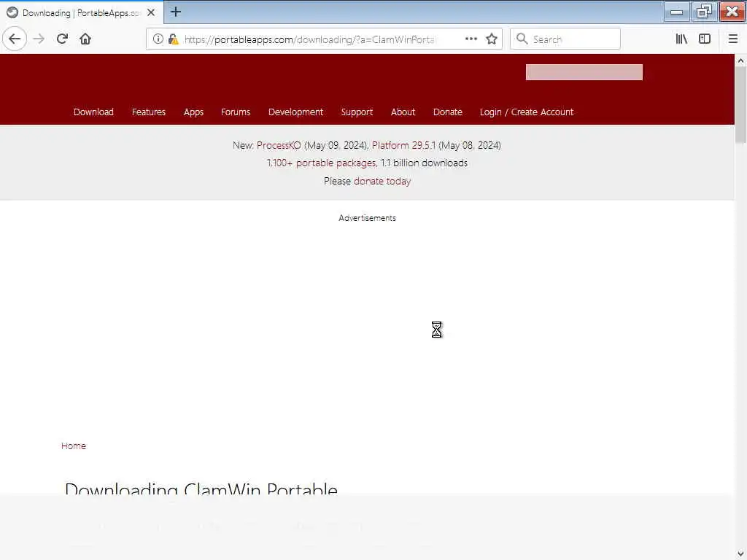The width and height of the screenshot is (747, 560).
Task: Click the site search box in header
Action: [x=584, y=72]
